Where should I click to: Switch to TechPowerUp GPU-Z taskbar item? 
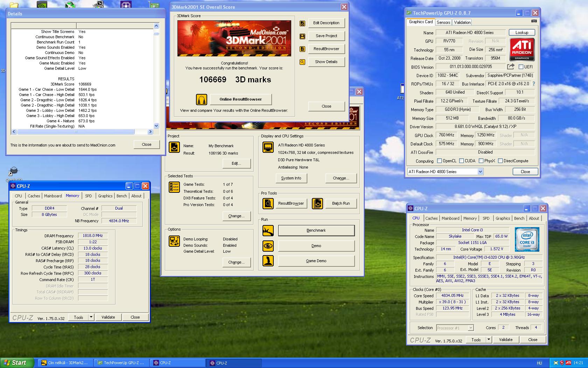pyautogui.click(x=121, y=363)
